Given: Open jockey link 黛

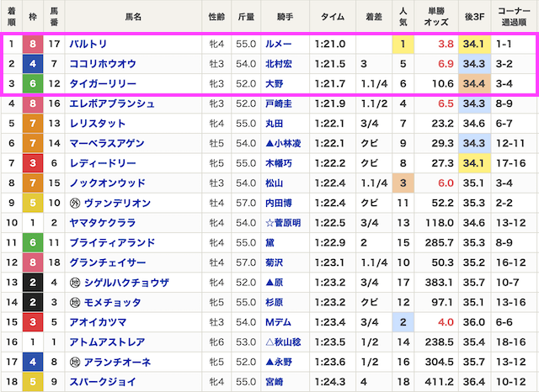Looking at the screenshot, I should coord(269,243).
